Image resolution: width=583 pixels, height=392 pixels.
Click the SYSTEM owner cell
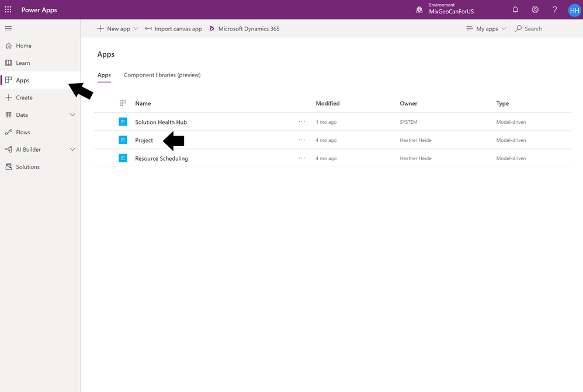pyautogui.click(x=408, y=122)
